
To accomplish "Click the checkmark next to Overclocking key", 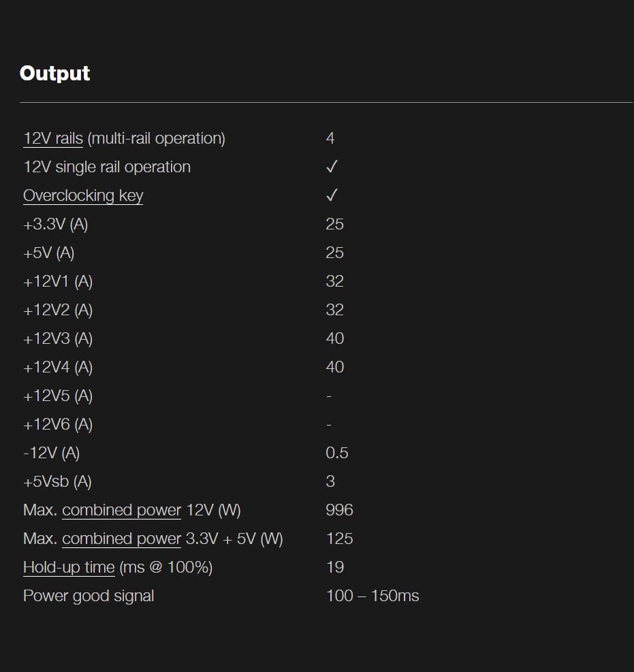I will pos(332,195).
